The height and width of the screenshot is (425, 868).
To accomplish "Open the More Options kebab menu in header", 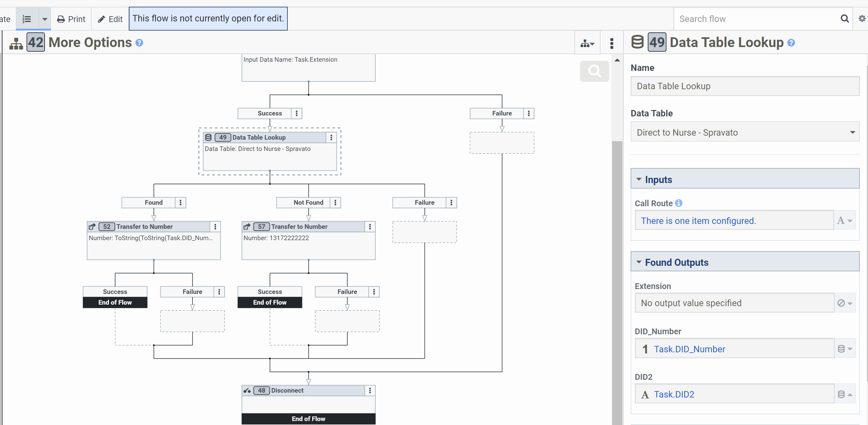I will pyautogui.click(x=611, y=43).
